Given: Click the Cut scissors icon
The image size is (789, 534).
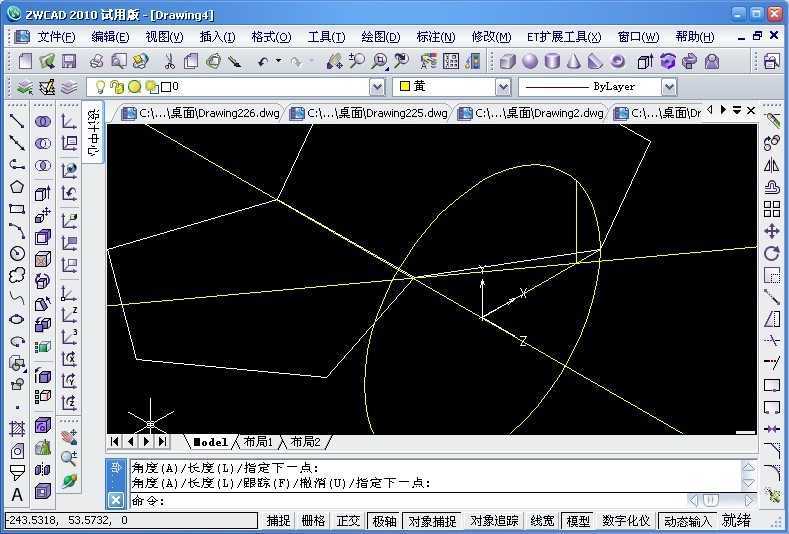Looking at the screenshot, I should [170, 61].
